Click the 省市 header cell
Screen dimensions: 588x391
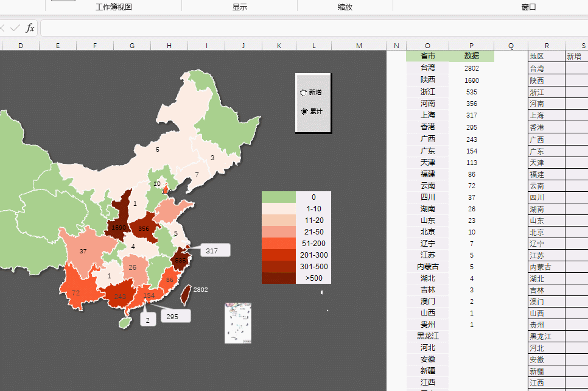point(427,56)
